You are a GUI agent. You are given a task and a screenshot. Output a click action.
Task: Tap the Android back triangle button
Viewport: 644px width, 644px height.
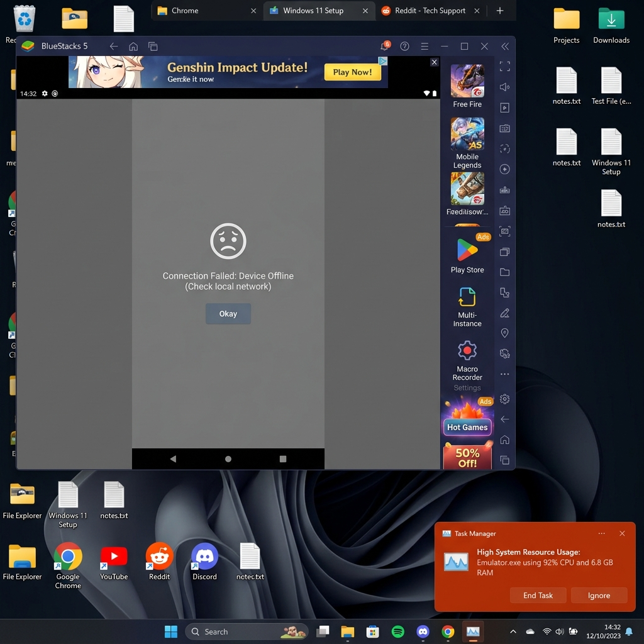point(173,458)
